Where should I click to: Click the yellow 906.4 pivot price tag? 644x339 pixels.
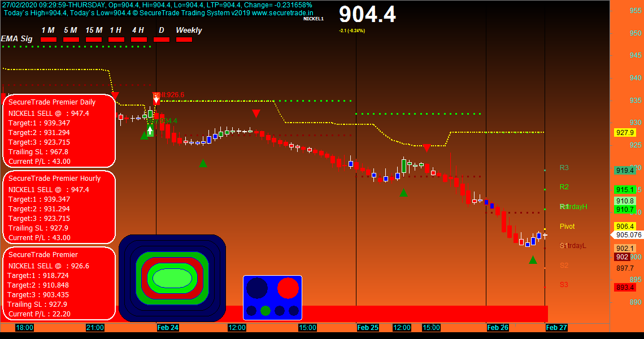pyautogui.click(x=625, y=227)
